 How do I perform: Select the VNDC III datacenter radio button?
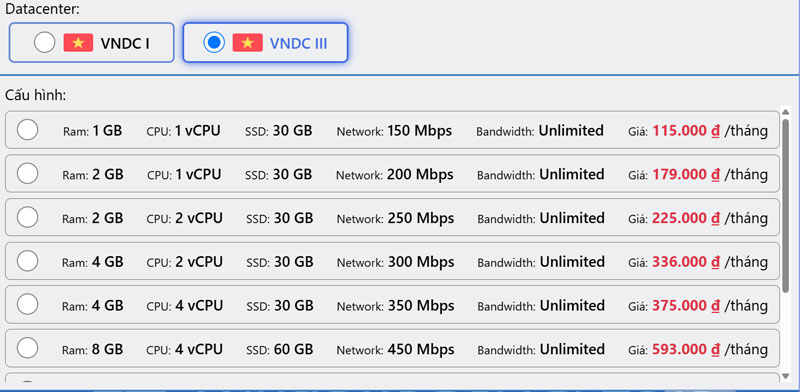[x=214, y=42]
